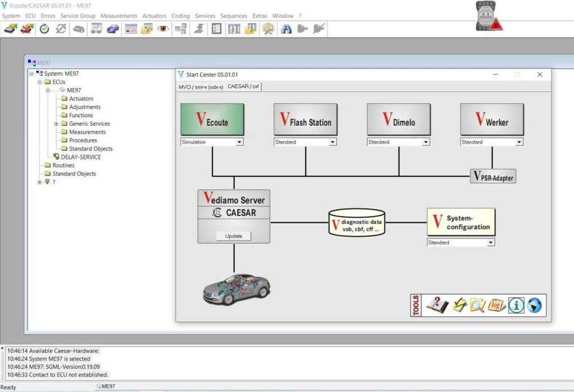Image resolution: width=574 pixels, height=392 pixels.
Task: Click the diagnostic data cylinder
Action: point(356,223)
